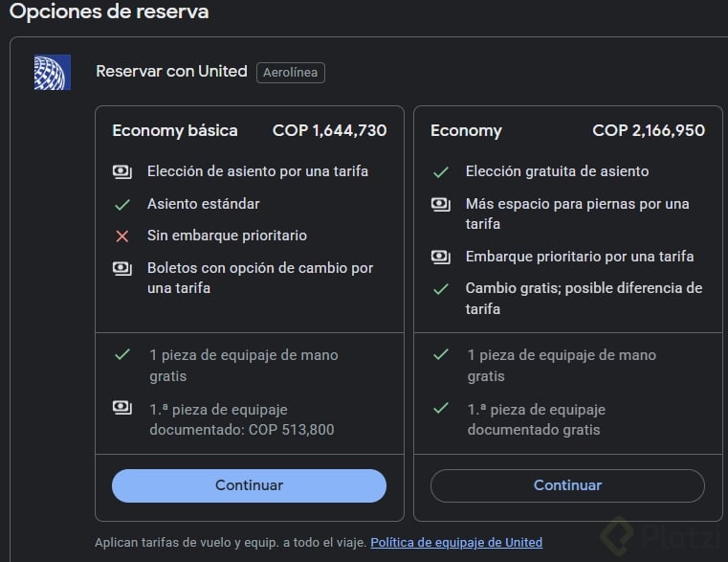
Task: Click fee icon beside documentado: COP 513,800
Action: click(122, 408)
